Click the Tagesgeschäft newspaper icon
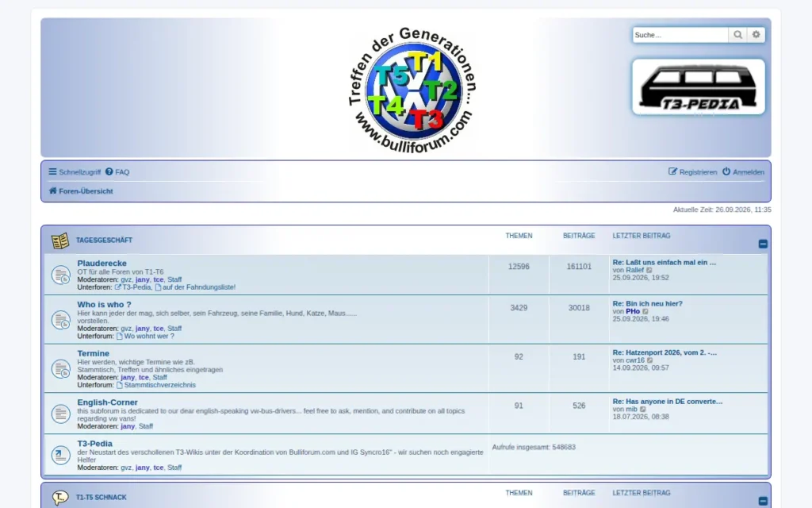The image size is (812, 508). coord(60,241)
